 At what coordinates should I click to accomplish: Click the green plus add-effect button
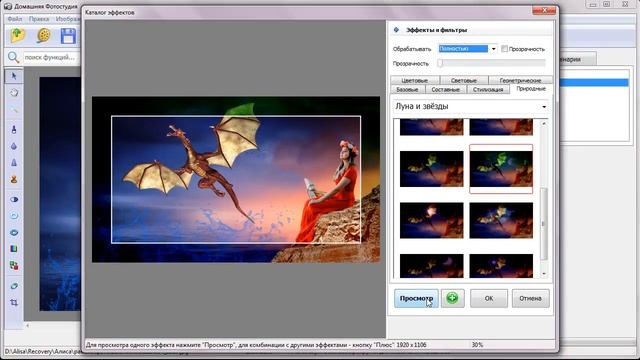point(452,298)
